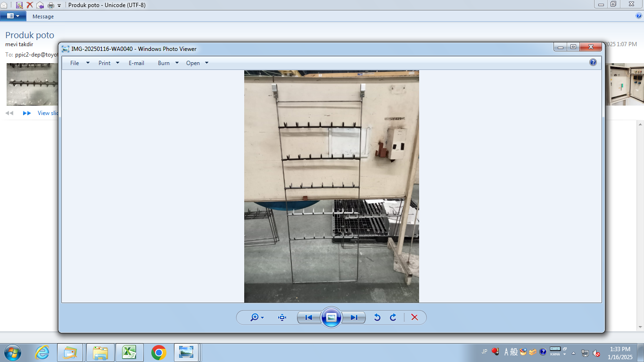Open Google Chrome from the taskbar
644x362 pixels.
pyautogui.click(x=159, y=353)
